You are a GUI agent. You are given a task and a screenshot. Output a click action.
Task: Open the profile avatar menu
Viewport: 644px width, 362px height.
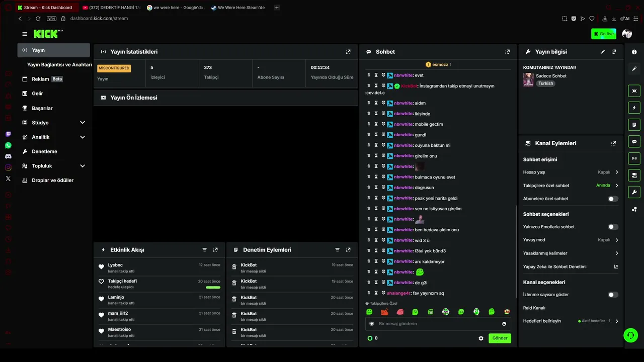coord(627,34)
